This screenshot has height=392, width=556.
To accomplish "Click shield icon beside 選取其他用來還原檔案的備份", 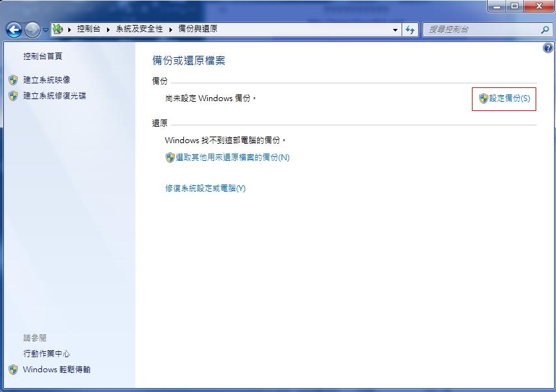I will pyautogui.click(x=170, y=158).
